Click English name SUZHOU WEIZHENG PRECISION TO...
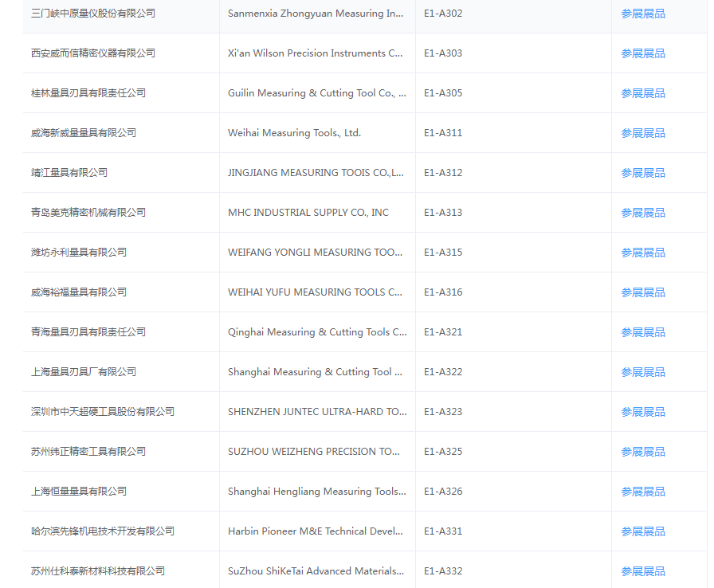 pos(314,452)
